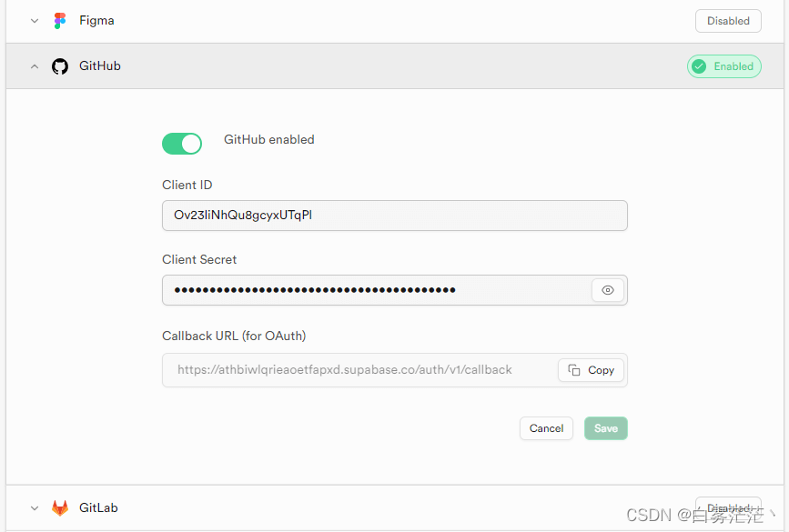This screenshot has height=532, width=789.
Task: Collapse the GitHub provider section
Action: click(x=34, y=65)
